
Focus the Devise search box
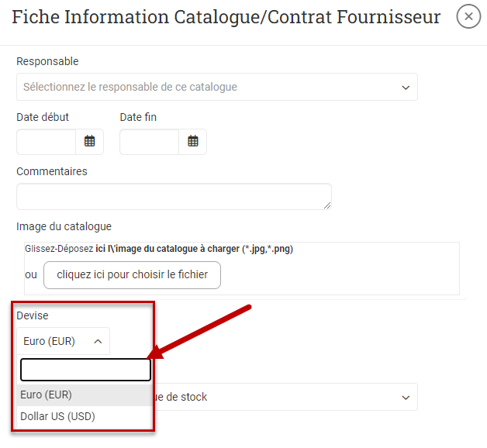pos(85,370)
